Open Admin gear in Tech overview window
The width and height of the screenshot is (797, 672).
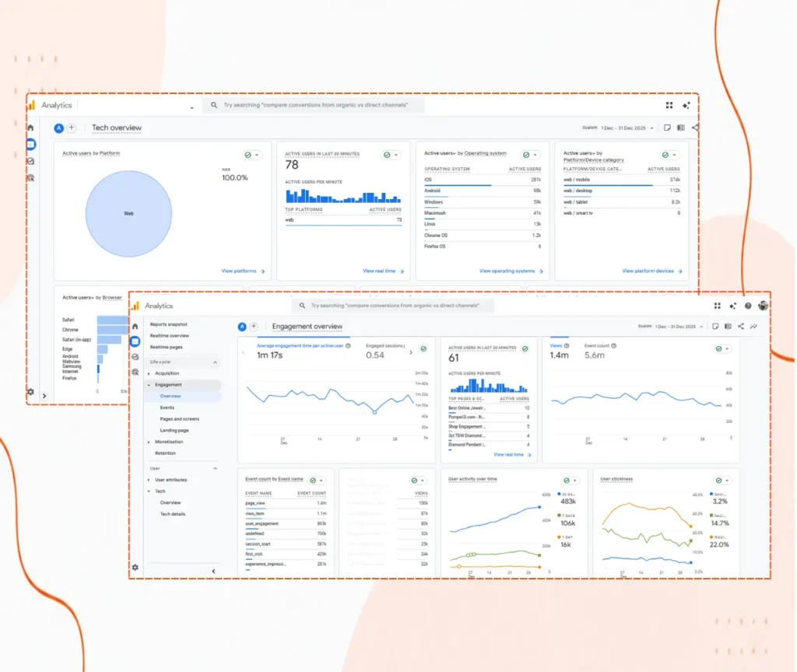pos(30,392)
